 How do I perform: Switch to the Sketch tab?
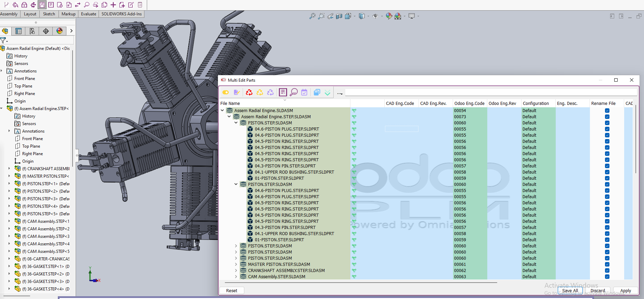tap(49, 14)
